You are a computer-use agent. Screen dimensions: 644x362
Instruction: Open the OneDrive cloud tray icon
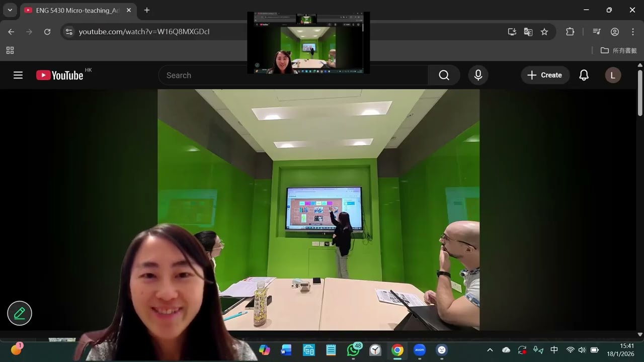click(x=506, y=350)
